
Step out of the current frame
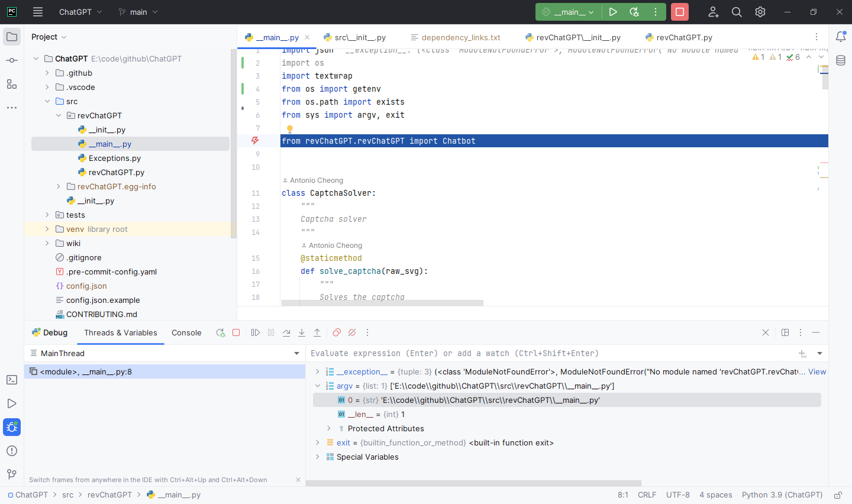317,332
